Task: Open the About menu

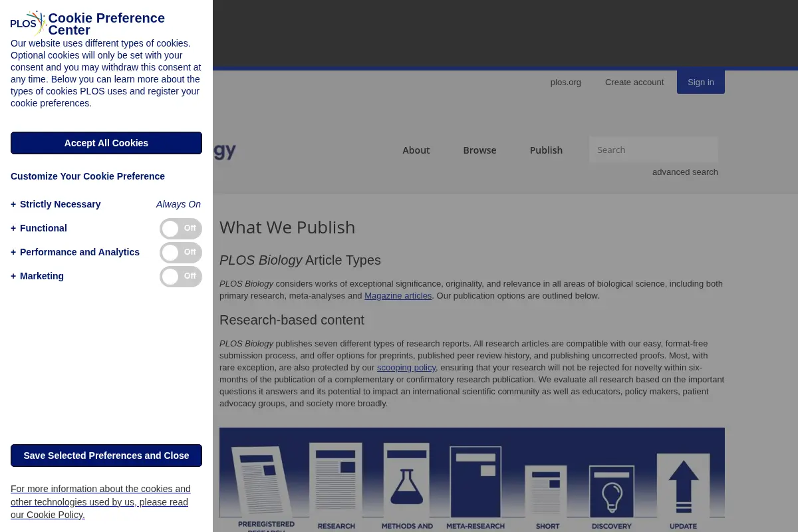Action: (416, 150)
